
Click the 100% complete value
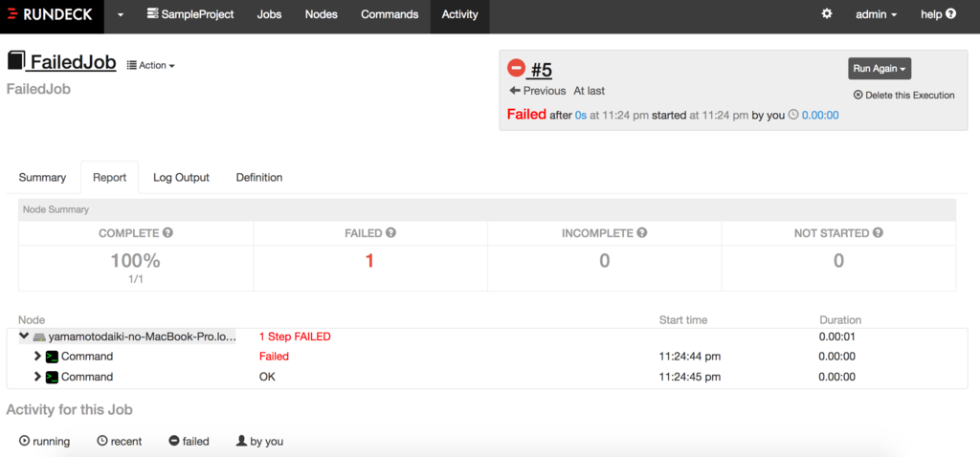(136, 260)
